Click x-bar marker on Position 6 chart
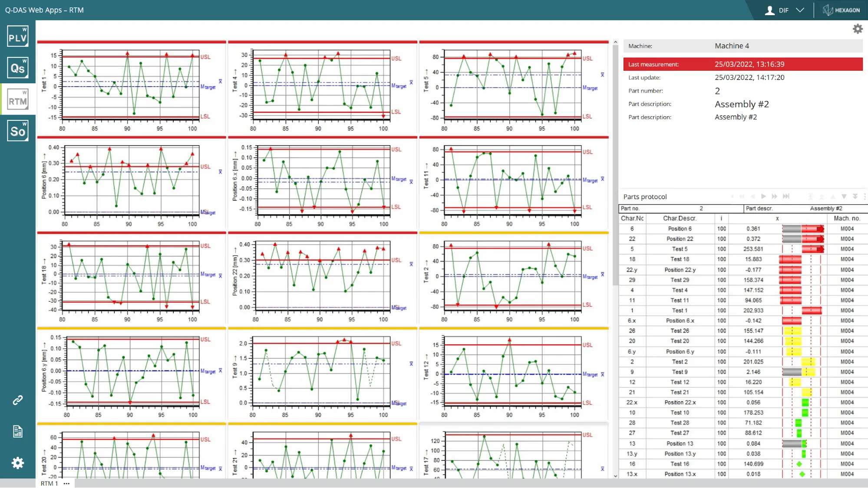Image resolution: width=868 pixels, height=488 pixels. tap(220, 172)
